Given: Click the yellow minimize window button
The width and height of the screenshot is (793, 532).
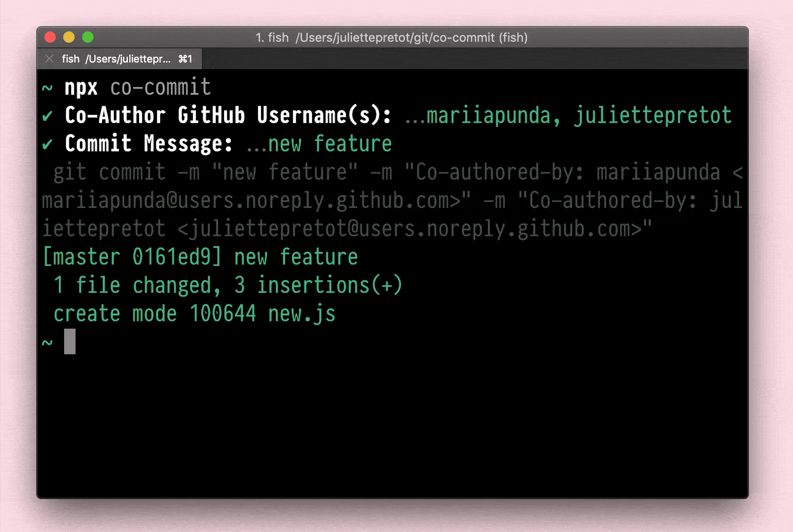Looking at the screenshot, I should click(69, 37).
